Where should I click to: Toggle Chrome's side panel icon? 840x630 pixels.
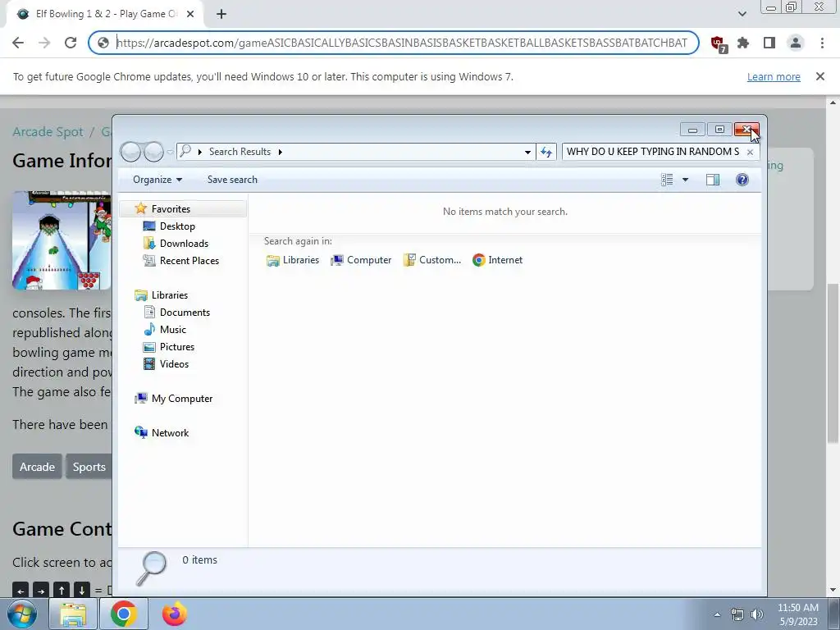pyautogui.click(x=769, y=43)
